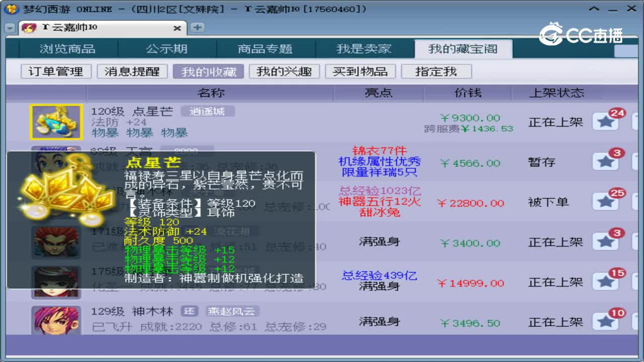Click the price ¥9300.00

[470, 118]
